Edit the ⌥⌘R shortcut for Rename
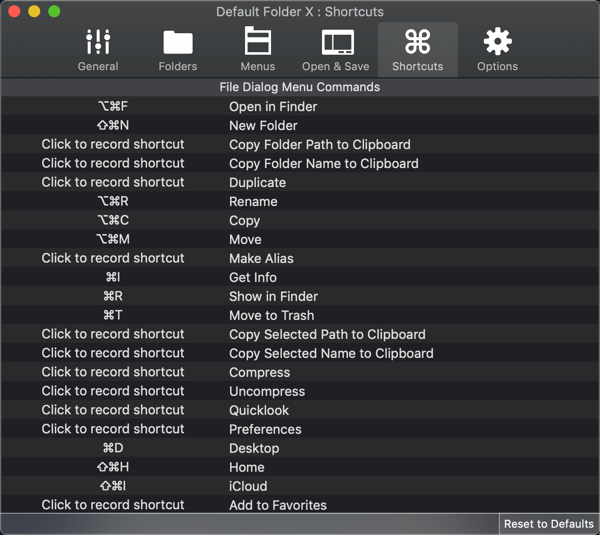 tap(113, 201)
